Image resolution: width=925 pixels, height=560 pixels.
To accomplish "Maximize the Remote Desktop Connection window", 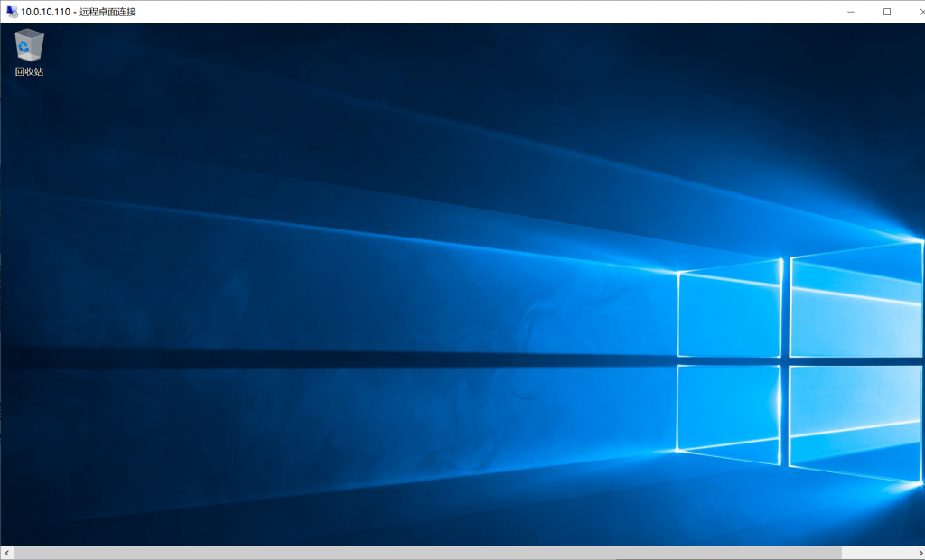I will (886, 12).
